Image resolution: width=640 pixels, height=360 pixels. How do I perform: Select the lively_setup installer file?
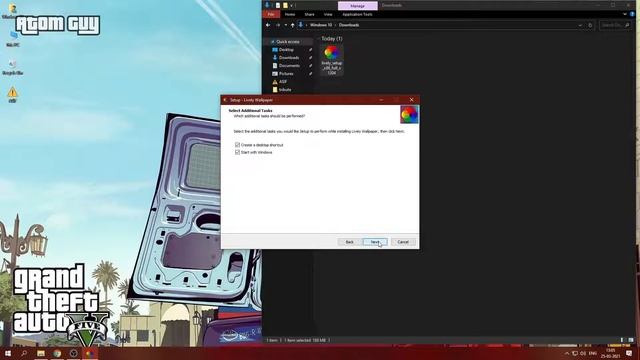pos(331,60)
